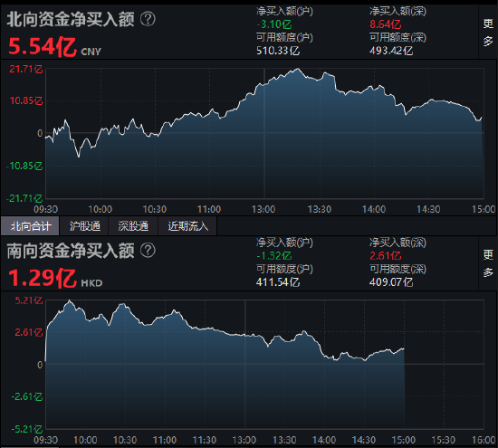Screen dimensions: 498x448
Task: Open the 近期流入 tab
Action: click(187, 226)
